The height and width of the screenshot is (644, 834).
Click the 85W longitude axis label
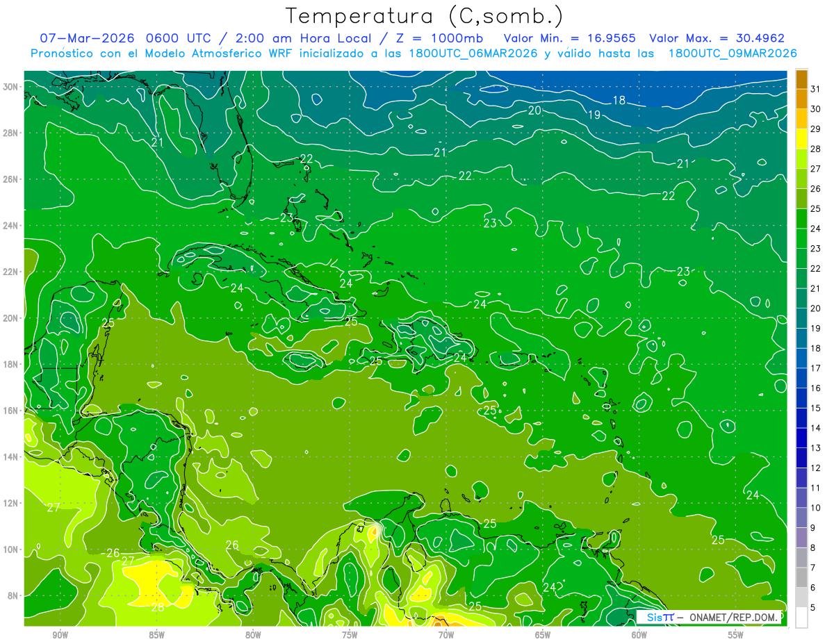pyautogui.click(x=156, y=636)
